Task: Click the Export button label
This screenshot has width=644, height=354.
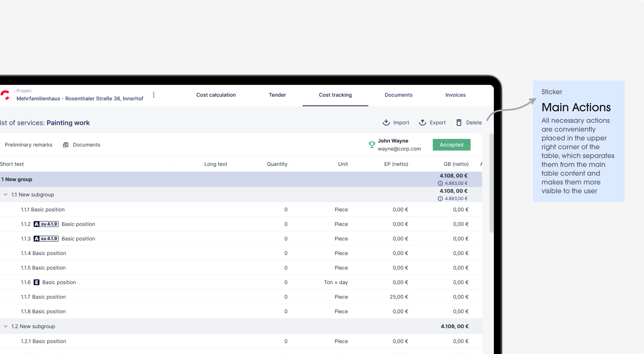Action: [x=438, y=123]
